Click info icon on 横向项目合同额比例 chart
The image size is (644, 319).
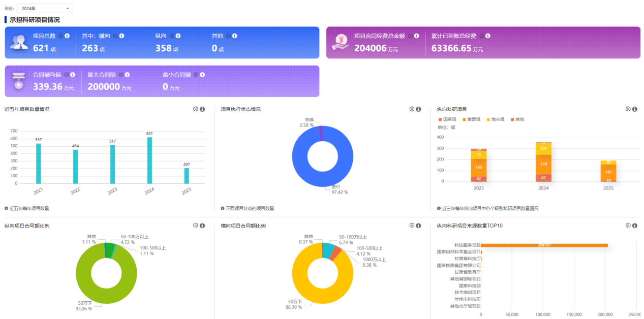point(418,226)
